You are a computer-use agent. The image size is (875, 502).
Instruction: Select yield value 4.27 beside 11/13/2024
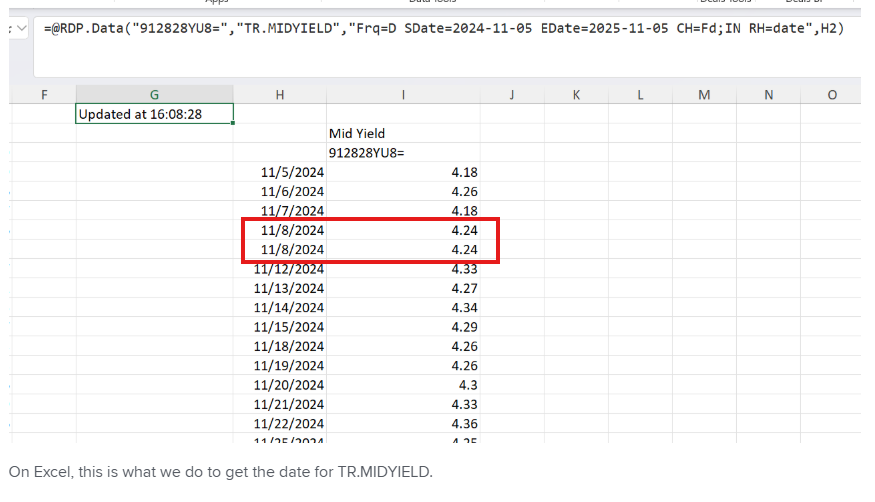click(x=403, y=288)
